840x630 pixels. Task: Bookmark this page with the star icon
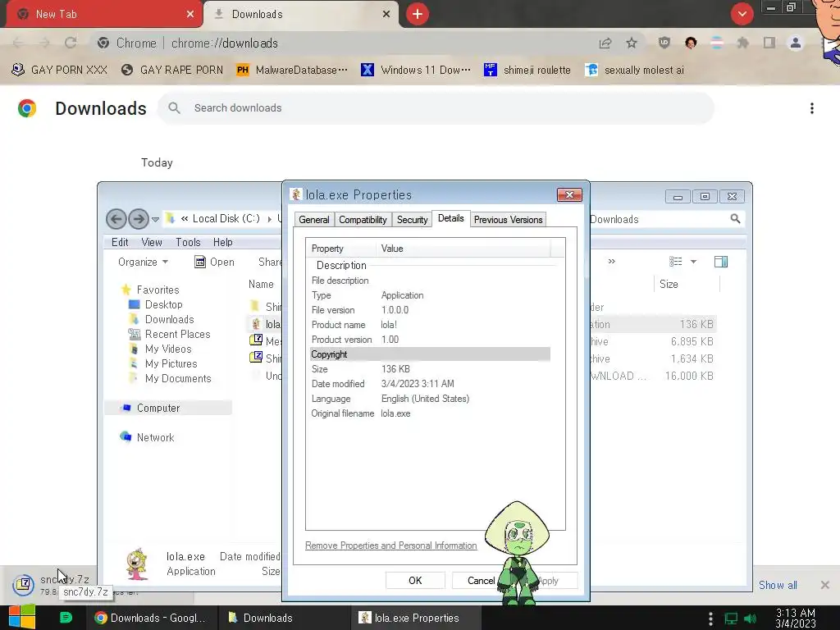632,43
